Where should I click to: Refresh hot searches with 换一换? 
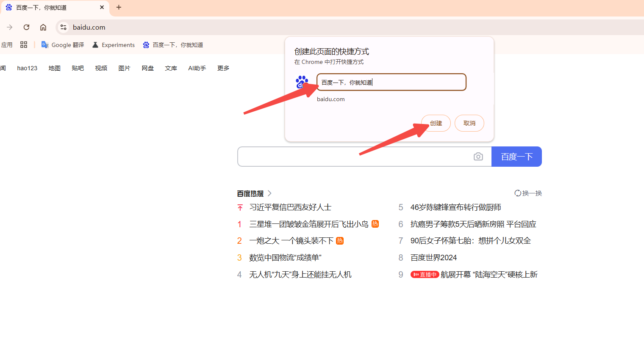pos(528,193)
